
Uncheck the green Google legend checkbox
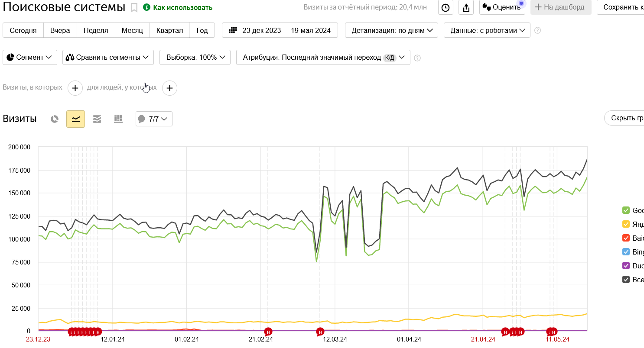click(x=626, y=210)
